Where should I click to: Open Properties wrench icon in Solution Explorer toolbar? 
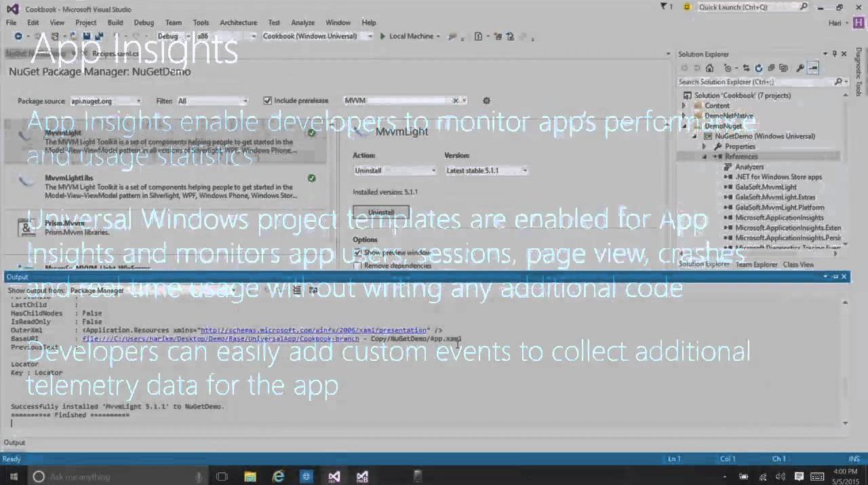pos(800,68)
